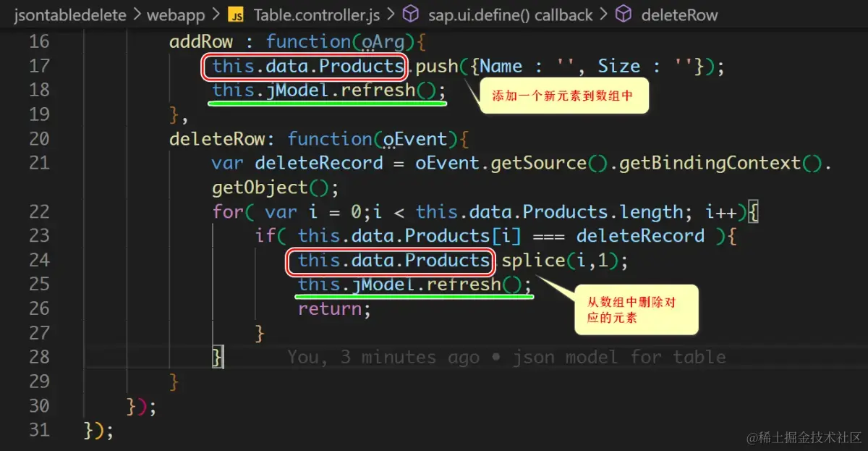Open the webapp breadcrumb folder
Viewport: 868px width, 451px height.
point(176,14)
